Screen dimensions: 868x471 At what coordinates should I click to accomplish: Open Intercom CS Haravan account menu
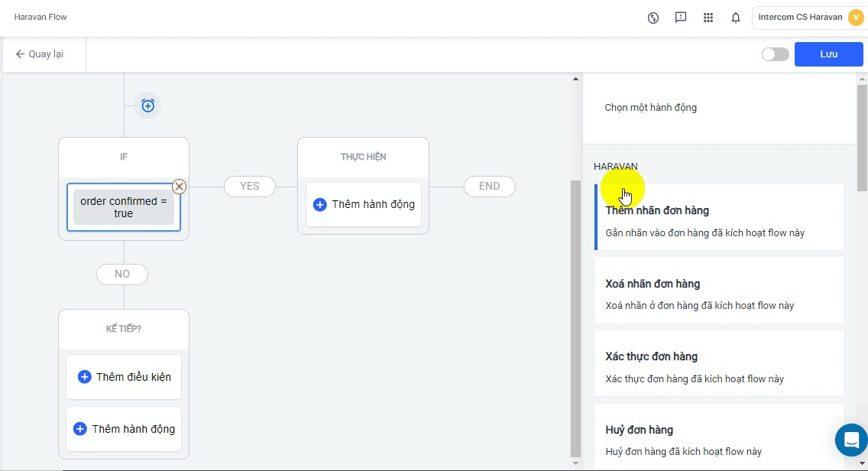coord(808,18)
